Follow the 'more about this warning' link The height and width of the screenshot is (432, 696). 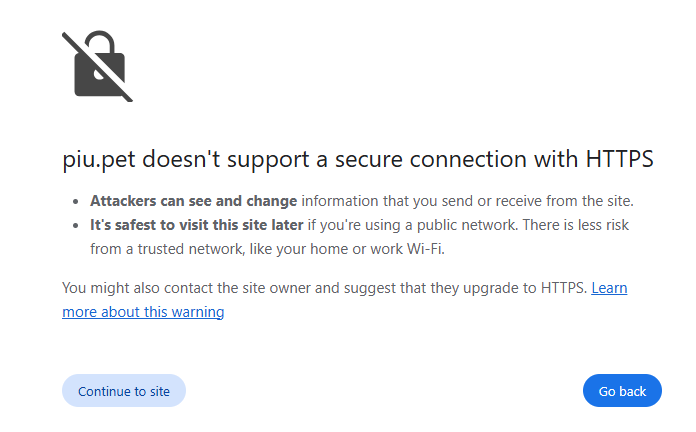click(143, 312)
